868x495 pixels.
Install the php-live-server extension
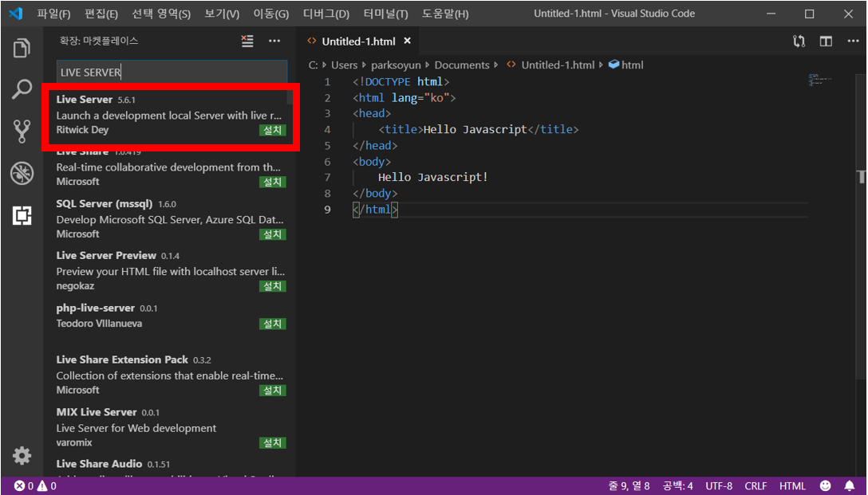(272, 324)
